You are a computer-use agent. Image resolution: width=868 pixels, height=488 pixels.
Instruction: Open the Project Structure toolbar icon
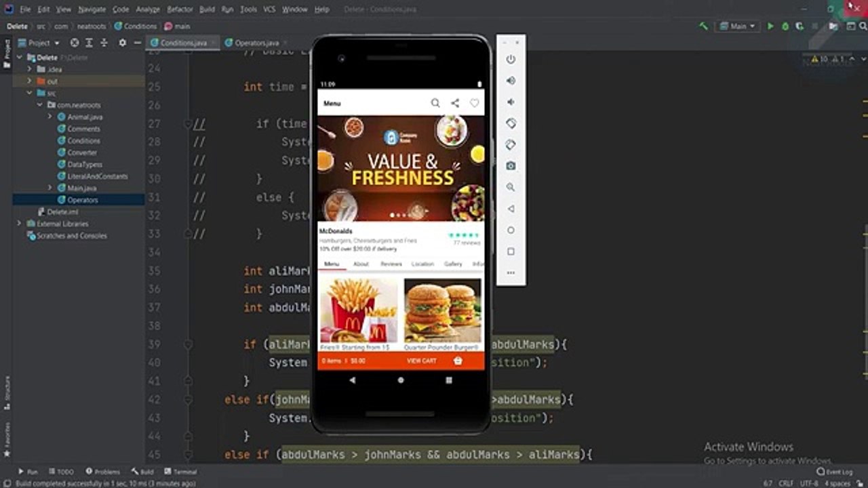pyautogui.click(x=833, y=26)
